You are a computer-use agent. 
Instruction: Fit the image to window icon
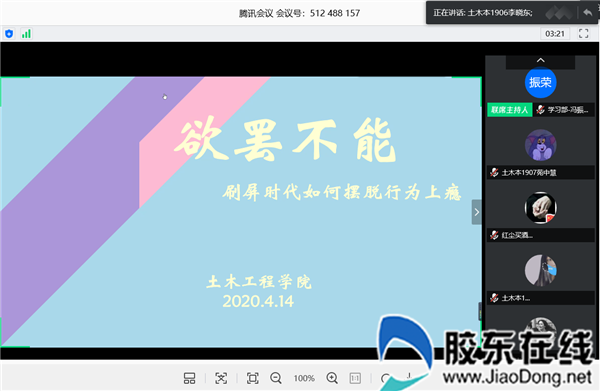pos(253,378)
